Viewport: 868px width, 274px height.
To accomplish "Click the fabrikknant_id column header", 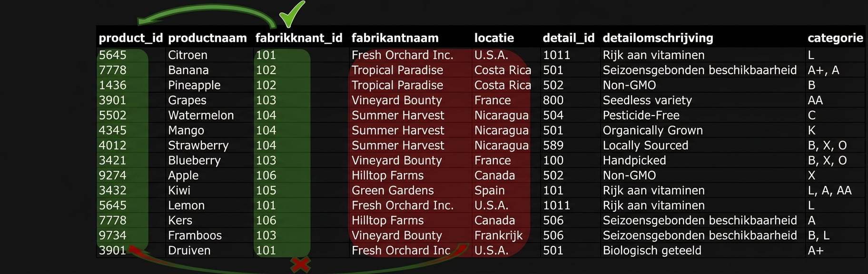I will (299, 38).
